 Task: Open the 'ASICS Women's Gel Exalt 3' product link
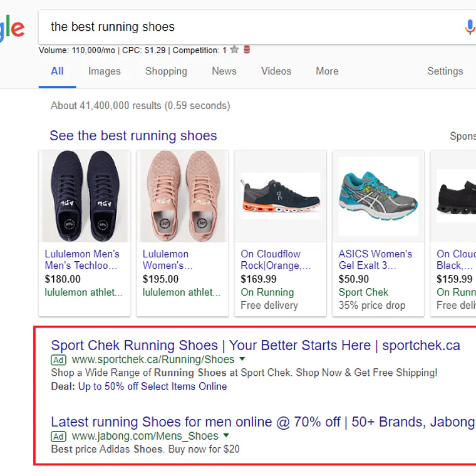pos(375,259)
